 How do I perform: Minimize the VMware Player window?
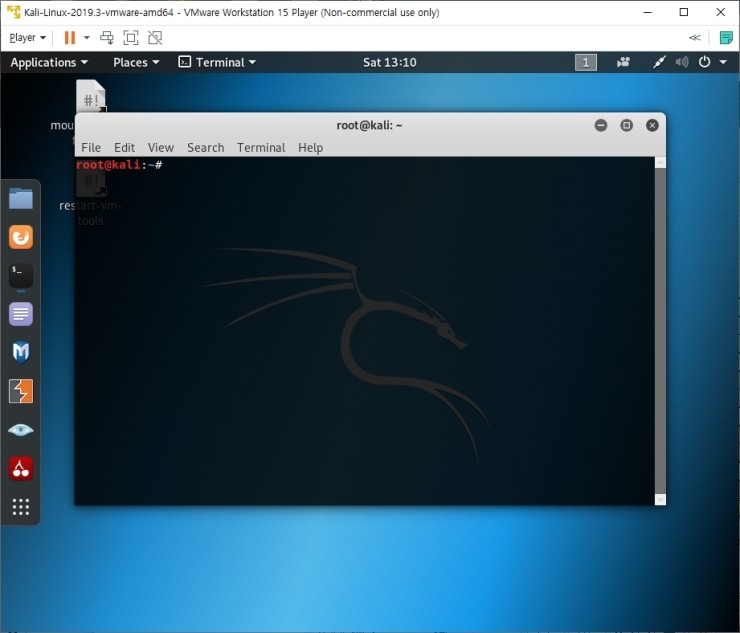(x=648, y=12)
